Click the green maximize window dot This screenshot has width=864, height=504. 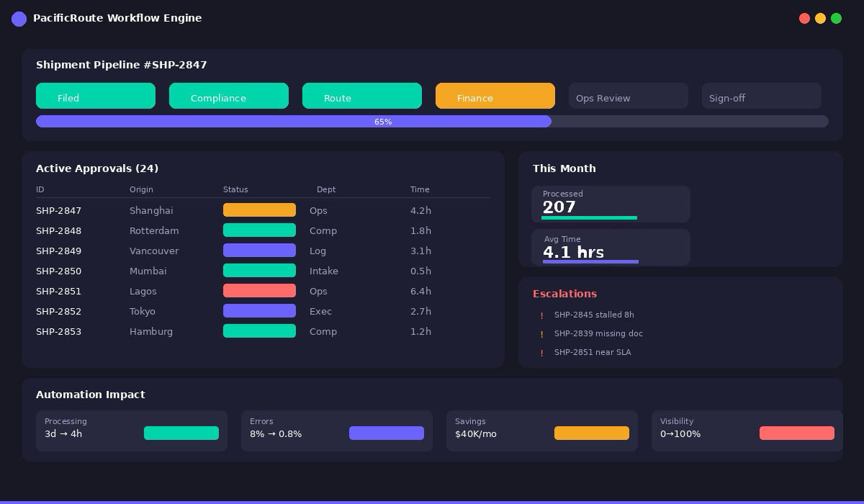point(836,18)
